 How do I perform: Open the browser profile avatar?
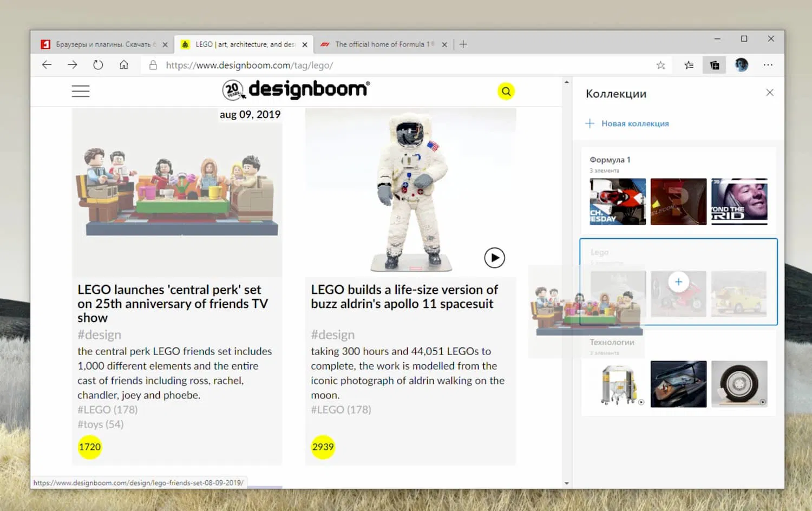741,65
